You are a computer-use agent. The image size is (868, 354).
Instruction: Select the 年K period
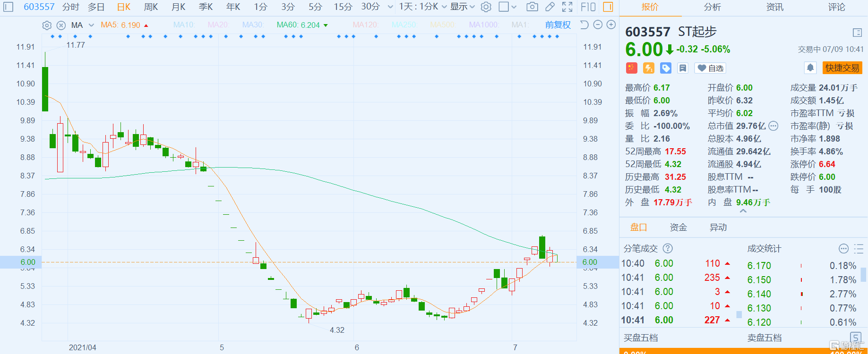point(233,7)
